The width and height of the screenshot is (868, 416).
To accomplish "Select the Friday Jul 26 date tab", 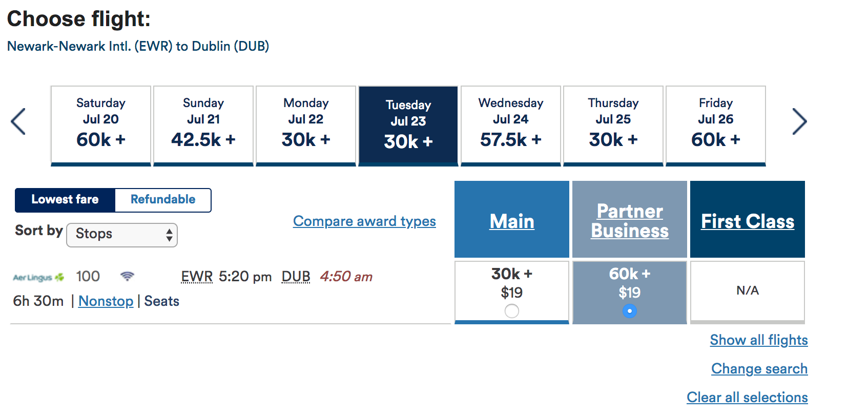I will (x=716, y=125).
